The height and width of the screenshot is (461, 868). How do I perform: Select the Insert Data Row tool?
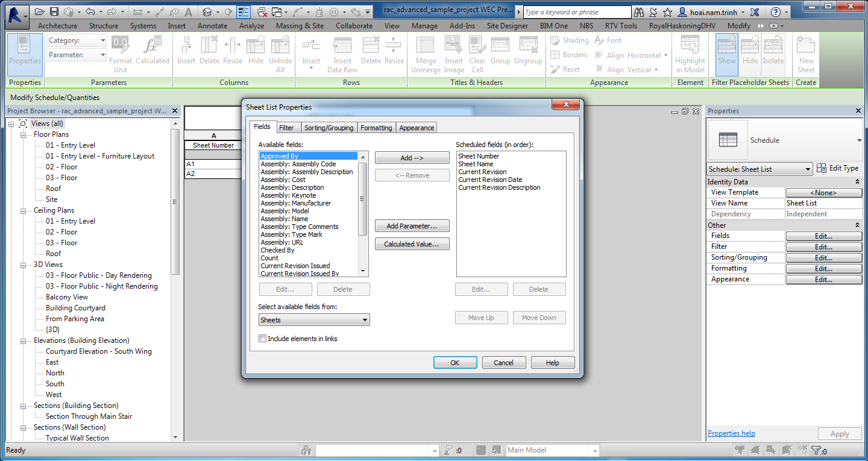click(x=342, y=54)
